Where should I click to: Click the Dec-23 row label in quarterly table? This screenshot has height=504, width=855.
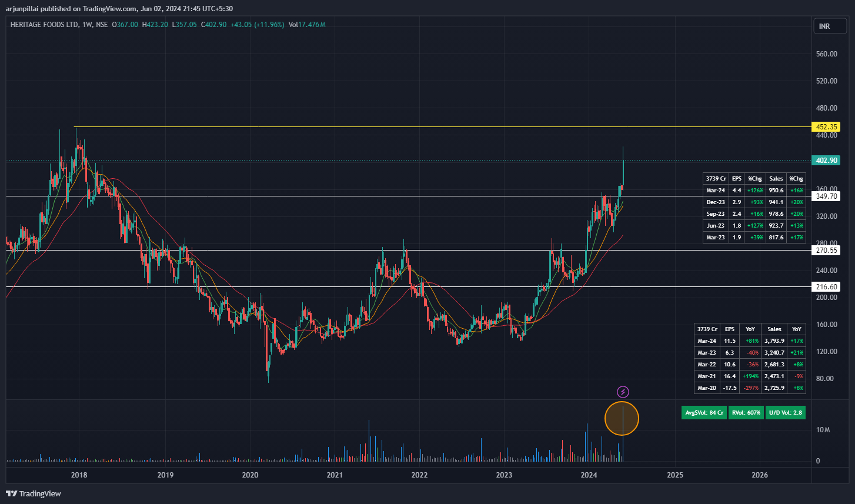pos(715,202)
